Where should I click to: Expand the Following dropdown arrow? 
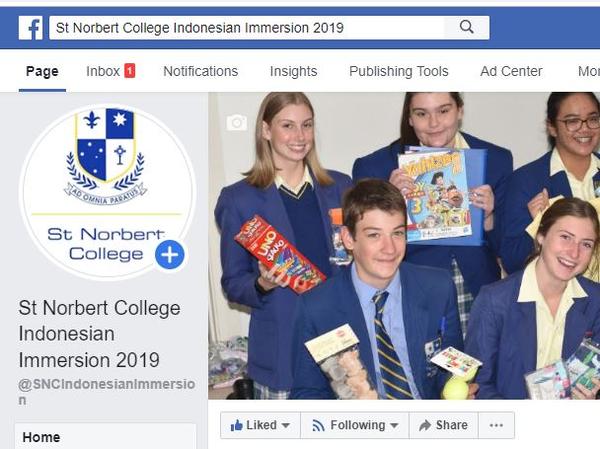click(x=394, y=425)
